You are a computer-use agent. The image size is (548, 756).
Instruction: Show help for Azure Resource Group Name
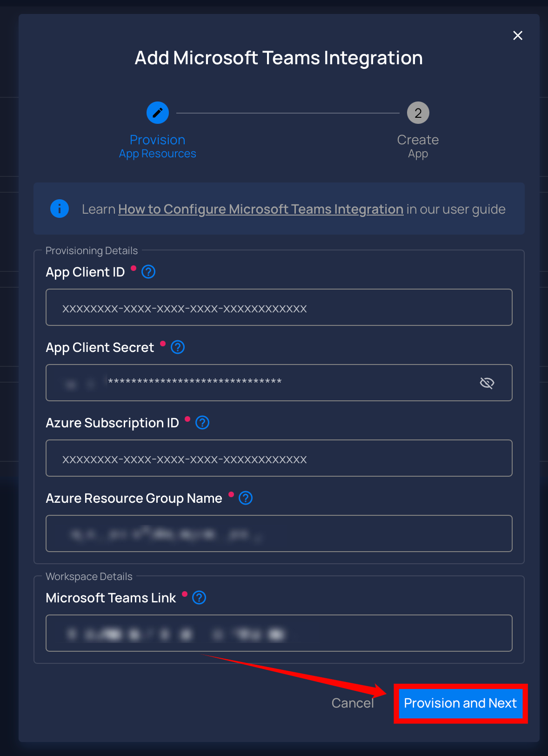click(246, 498)
